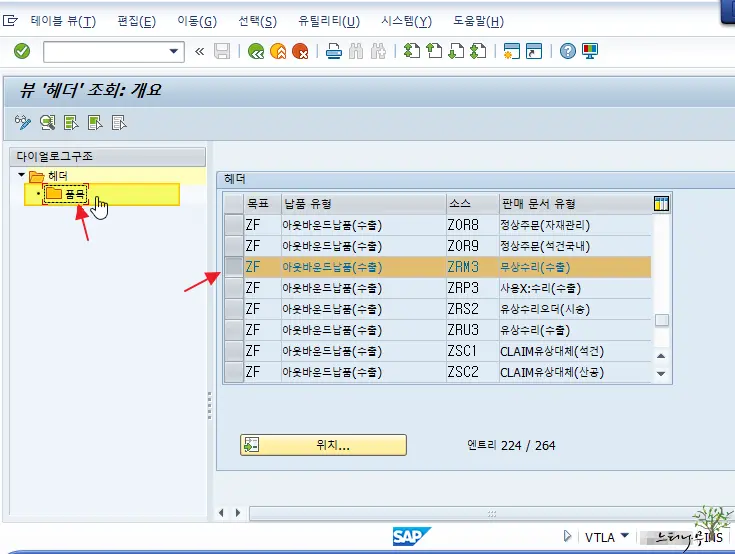Open the Help question mark icon
The width and height of the screenshot is (735, 554).
click(568, 51)
